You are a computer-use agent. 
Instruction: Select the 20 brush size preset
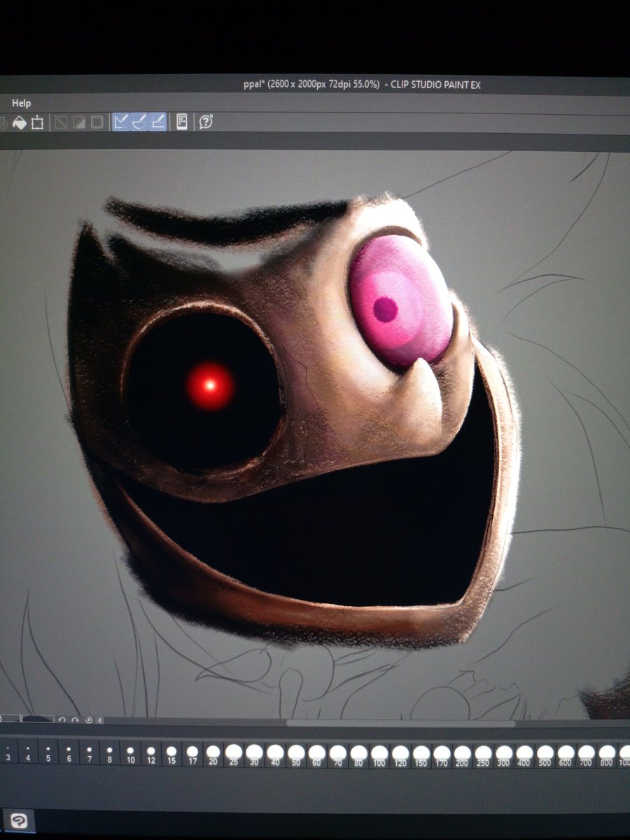pyautogui.click(x=213, y=752)
